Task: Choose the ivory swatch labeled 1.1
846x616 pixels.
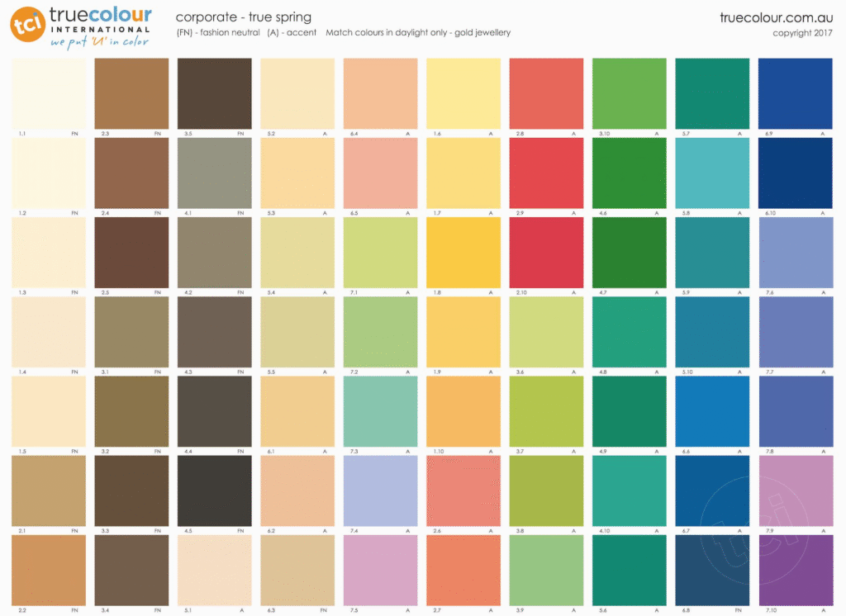Action: click(x=50, y=93)
